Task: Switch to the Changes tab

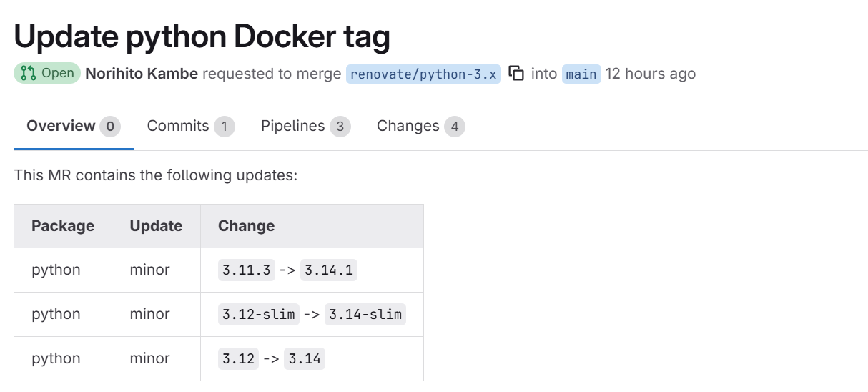Action: pos(408,127)
